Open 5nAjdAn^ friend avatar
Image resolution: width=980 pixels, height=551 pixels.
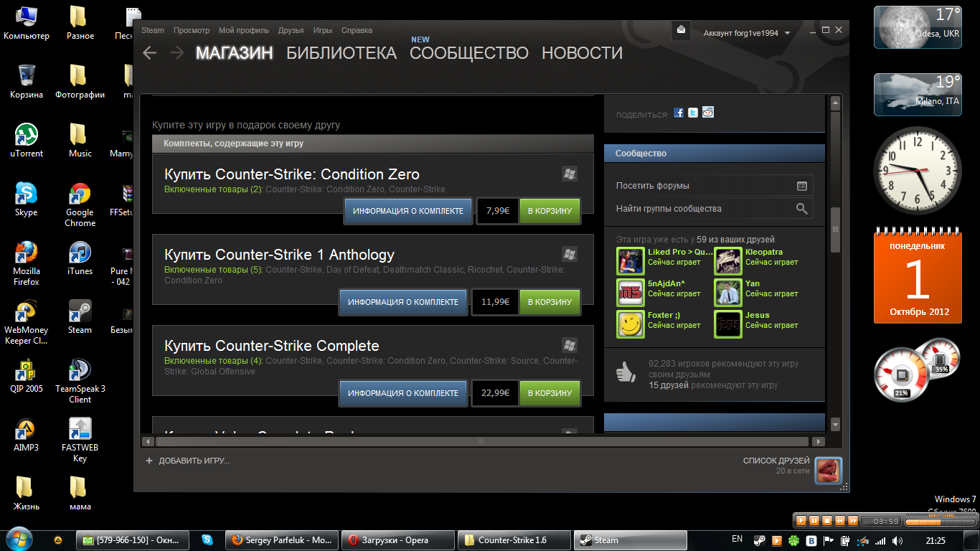(x=631, y=293)
